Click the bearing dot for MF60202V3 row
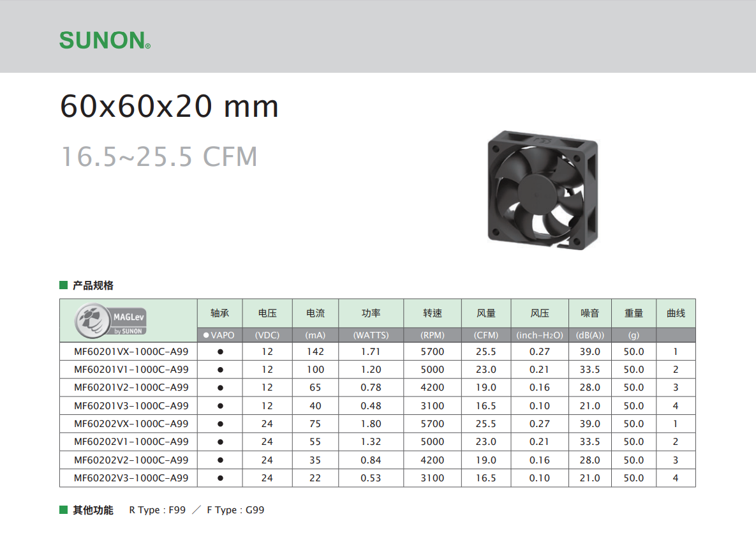This screenshot has width=756, height=549. [x=220, y=478]
